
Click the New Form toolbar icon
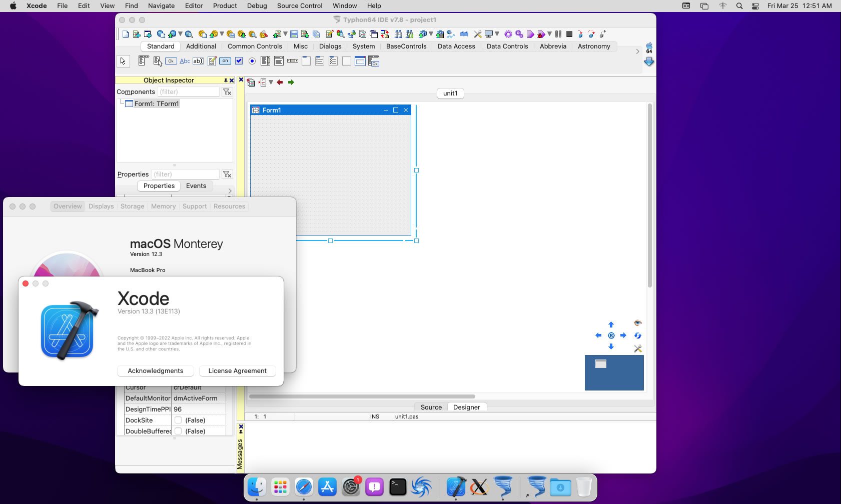click(x=148, y=34)
